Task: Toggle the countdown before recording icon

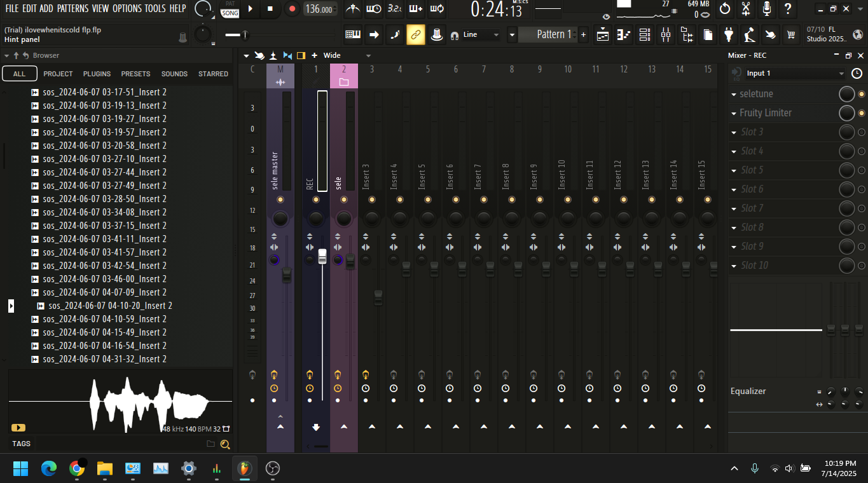Action: 395,9
